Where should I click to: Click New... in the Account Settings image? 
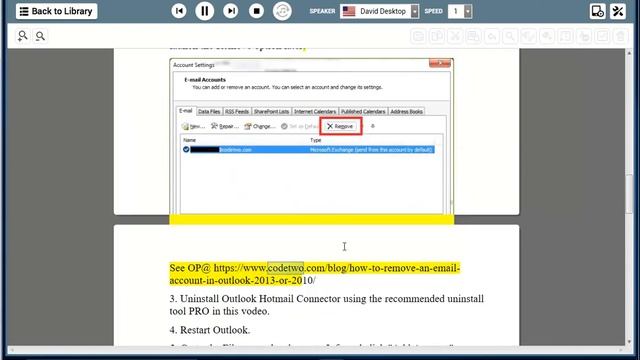(x=193, y=127)
